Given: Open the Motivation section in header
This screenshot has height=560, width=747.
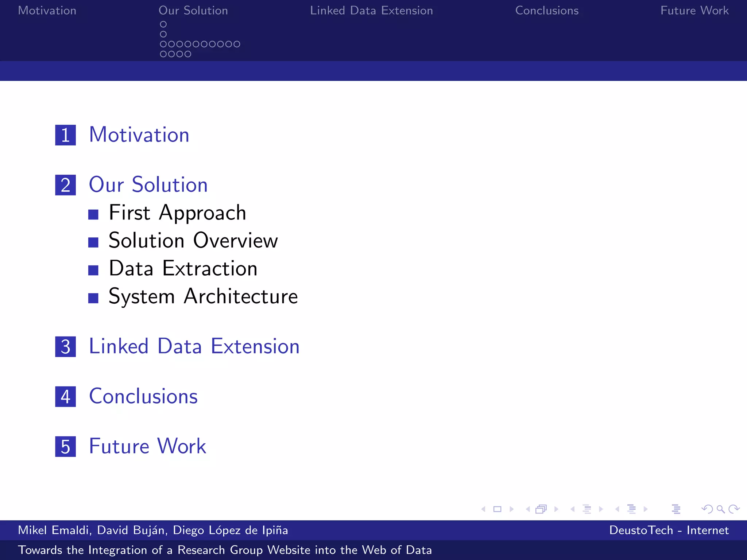Looking at the screenshot, I should click(47, 11).
